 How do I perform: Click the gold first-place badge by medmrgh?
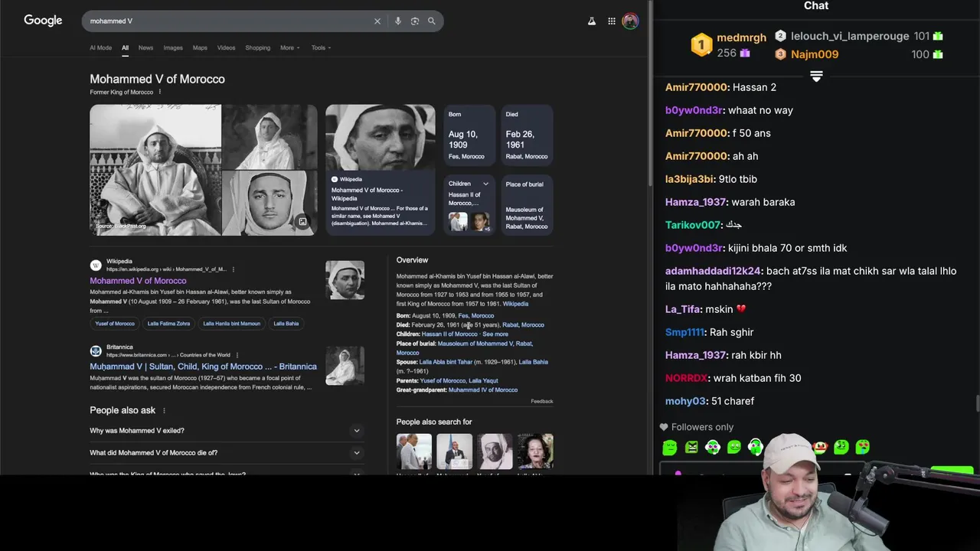(701, 45)
